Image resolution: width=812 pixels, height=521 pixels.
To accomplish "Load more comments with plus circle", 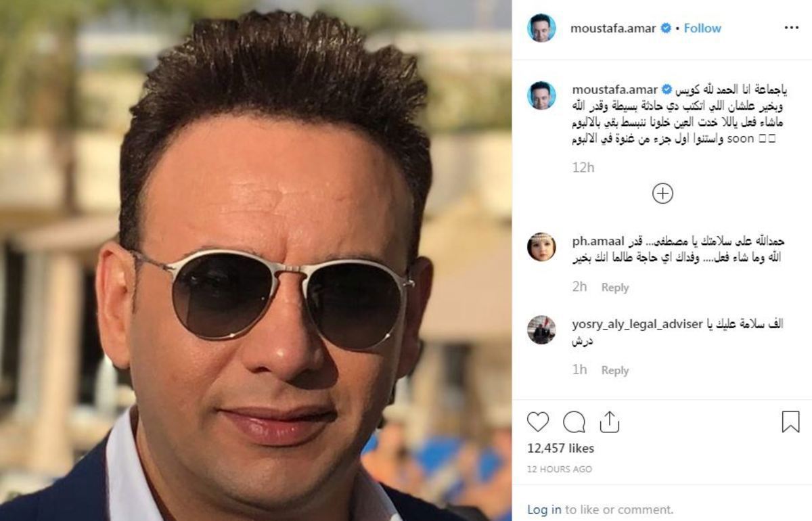I will point(662,194).
